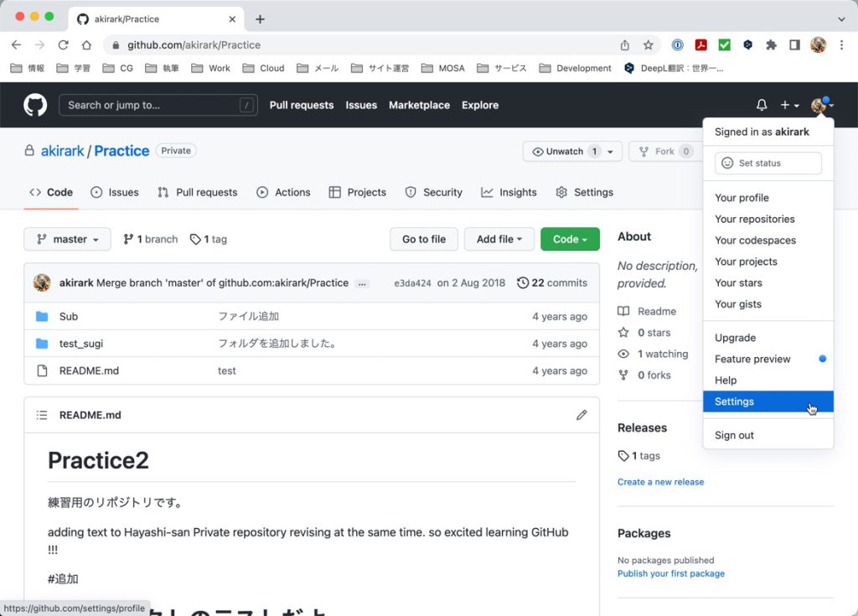Open the Add file dropdown

click(x=499, y=240)
